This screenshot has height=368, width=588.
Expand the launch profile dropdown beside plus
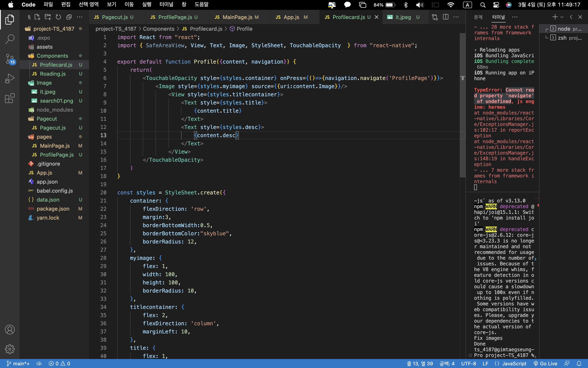(562, 17)
